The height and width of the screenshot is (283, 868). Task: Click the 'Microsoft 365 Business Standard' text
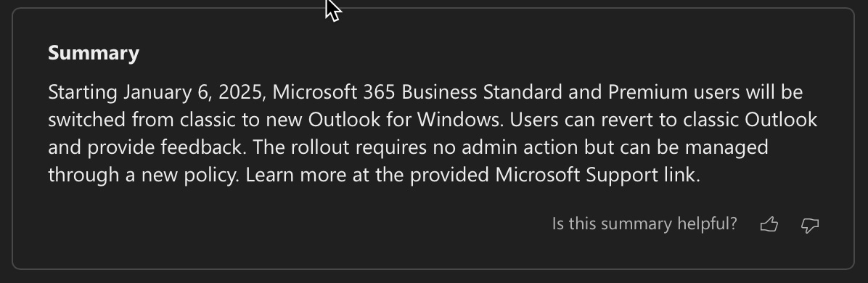point(417,92)
